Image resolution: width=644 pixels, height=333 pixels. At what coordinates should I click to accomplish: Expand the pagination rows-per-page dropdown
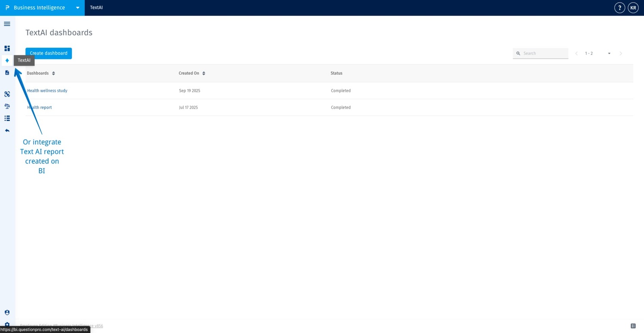pyautogui.click(x=609, y=53)
